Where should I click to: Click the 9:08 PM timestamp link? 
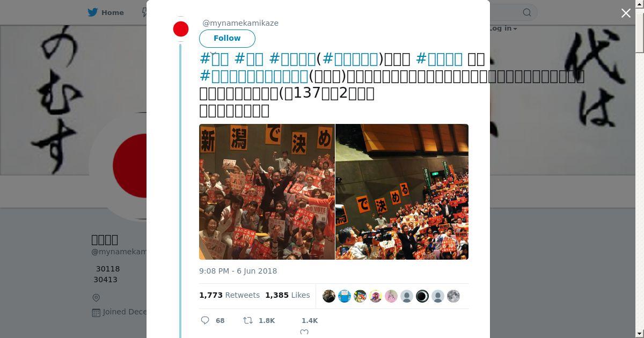238,271
